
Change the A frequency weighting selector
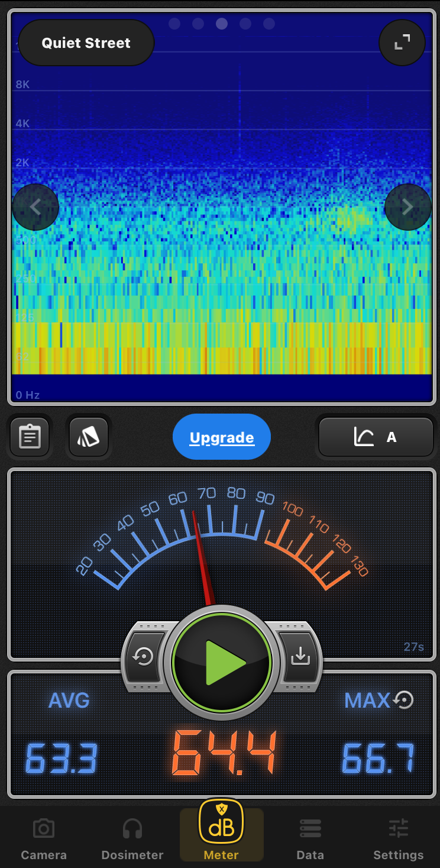click(376, 437)
